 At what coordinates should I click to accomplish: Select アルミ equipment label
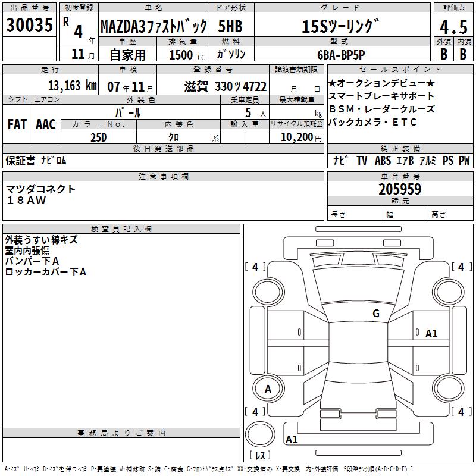(x=428, y=160)
